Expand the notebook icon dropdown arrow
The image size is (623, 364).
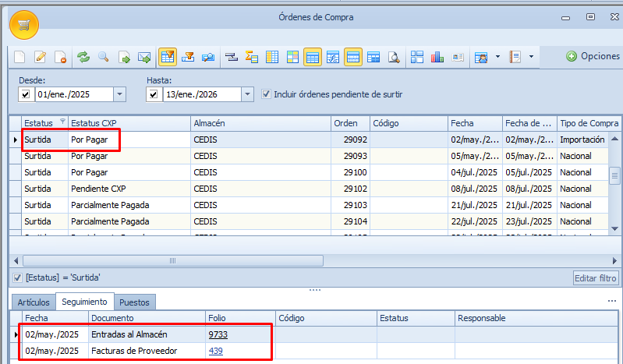[x=531, y=57]
